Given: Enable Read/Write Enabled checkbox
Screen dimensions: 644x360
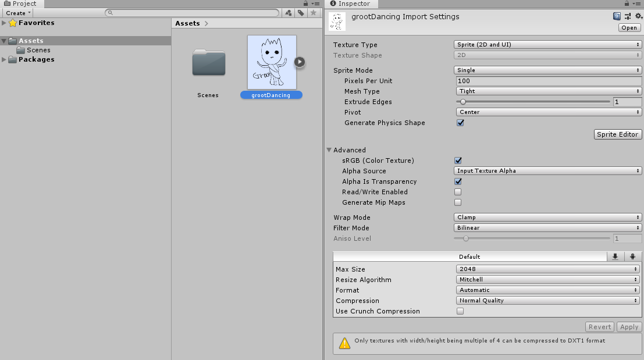Looking at the screenshot, I should tap(458, 192).
